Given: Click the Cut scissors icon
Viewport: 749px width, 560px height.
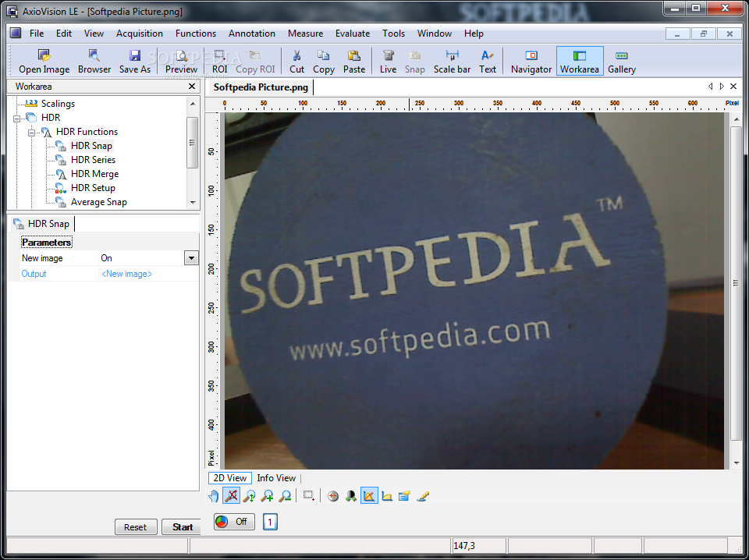Looking at the screenshot, I should tap(296, 62).
